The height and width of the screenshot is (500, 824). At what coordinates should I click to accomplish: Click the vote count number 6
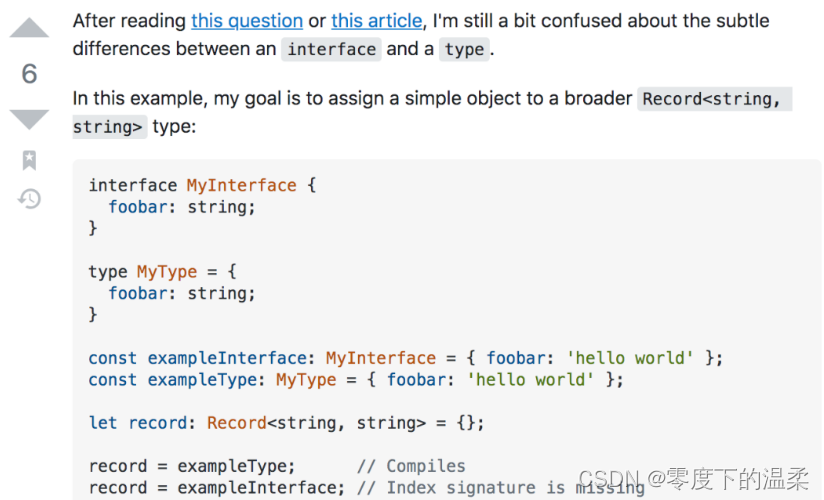click(x=29, y=73)
